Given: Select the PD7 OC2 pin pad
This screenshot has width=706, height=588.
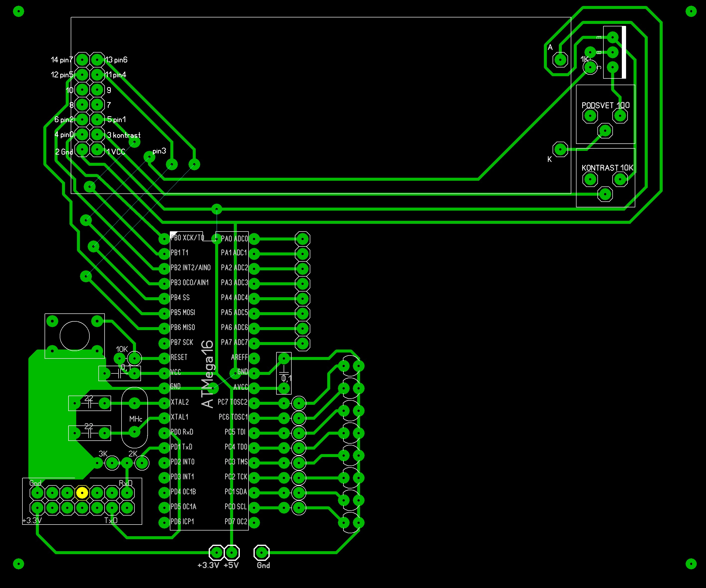Looking at the screenshot, I should coord(254,523).
